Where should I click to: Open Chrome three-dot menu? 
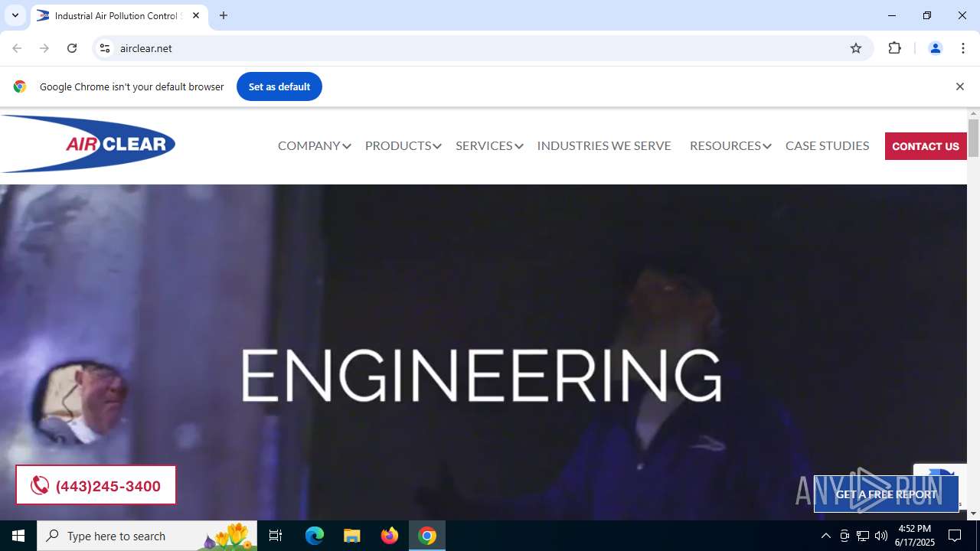pyautogui.click(x=963, y=48)
